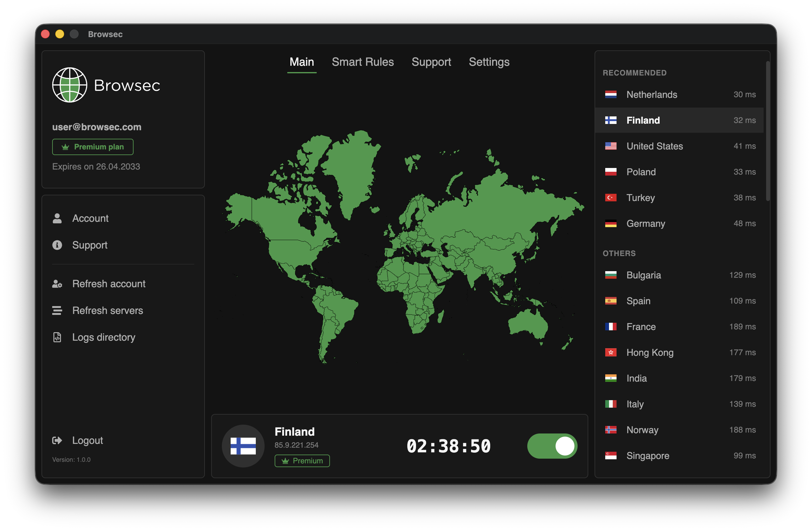Click the Account icon in the sidebar
The height and width of the screenshot is (531, 812).
tap(57, 218)
